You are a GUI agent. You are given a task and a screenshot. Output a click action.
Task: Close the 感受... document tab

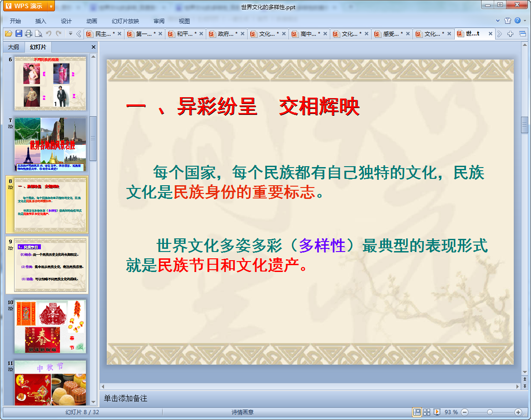408,34
